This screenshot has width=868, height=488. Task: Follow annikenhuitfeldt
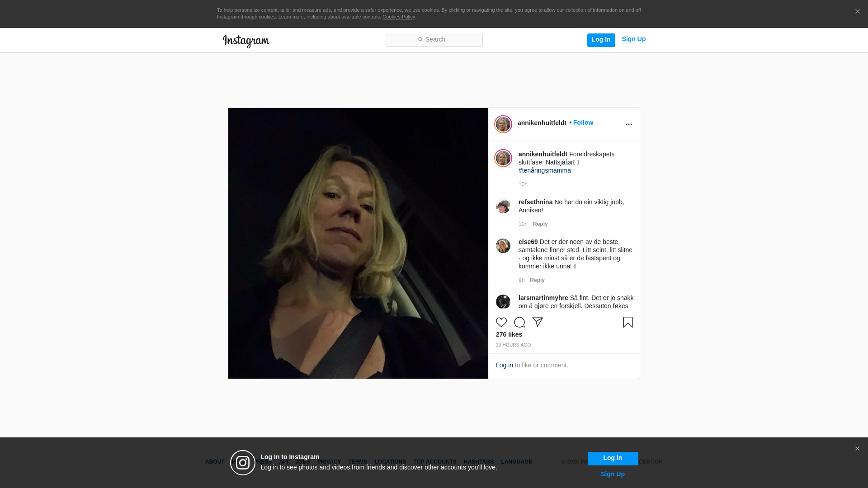click(583, 122)
